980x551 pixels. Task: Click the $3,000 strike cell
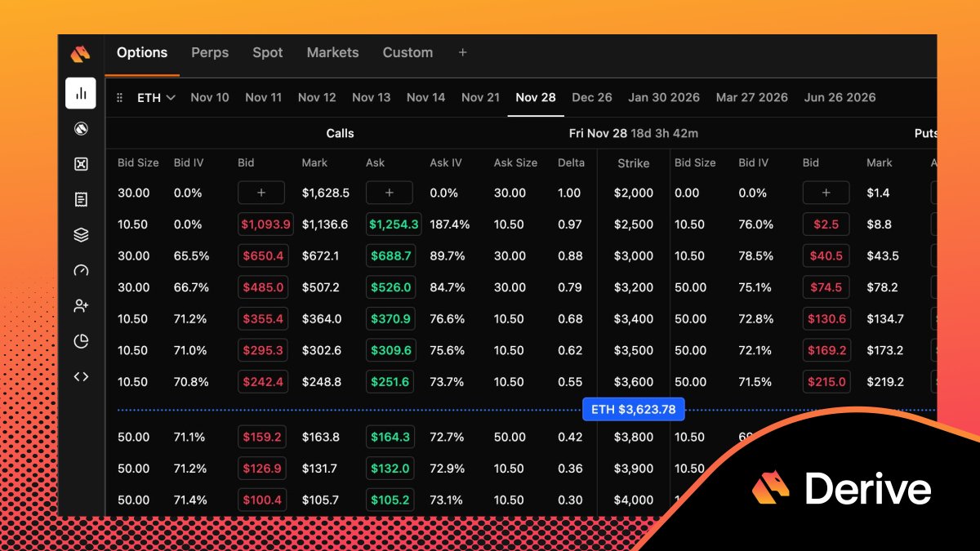(x=634, y=256)
